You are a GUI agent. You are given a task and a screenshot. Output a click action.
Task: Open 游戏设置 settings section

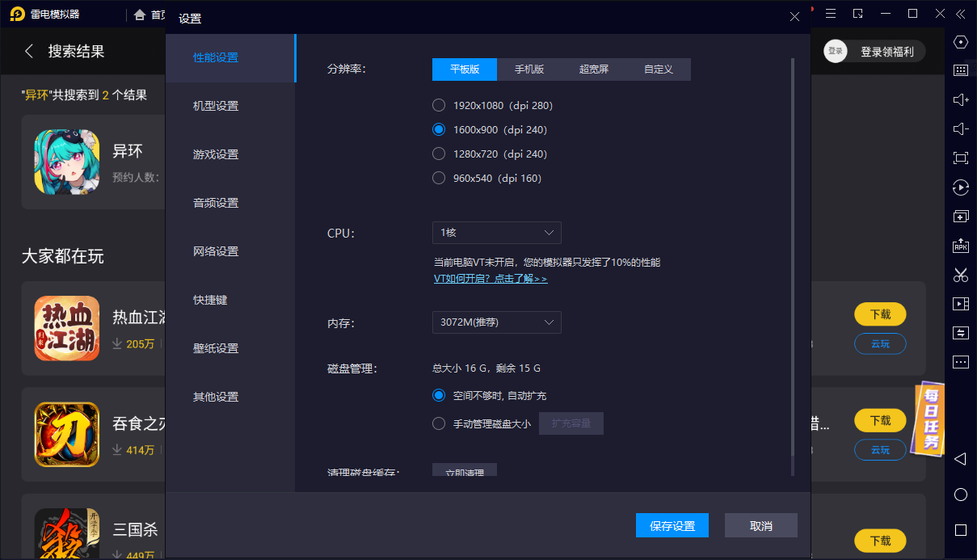231,155
